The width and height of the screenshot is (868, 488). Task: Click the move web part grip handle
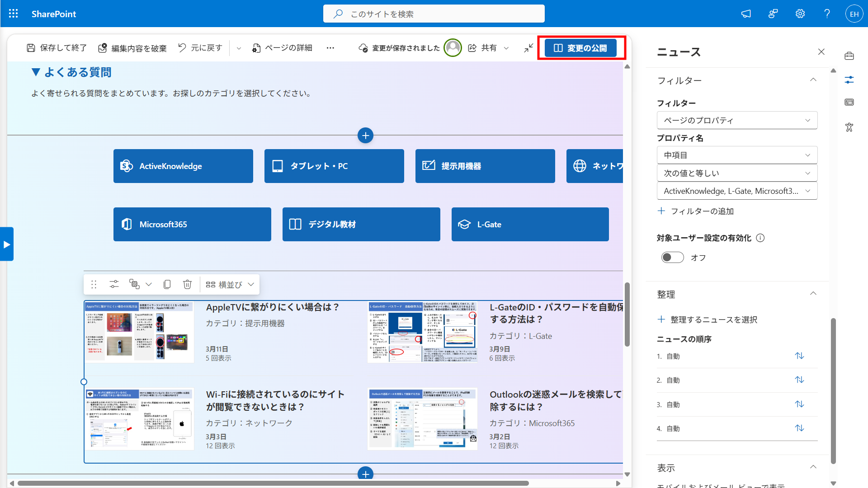click(x=94, y=284)
